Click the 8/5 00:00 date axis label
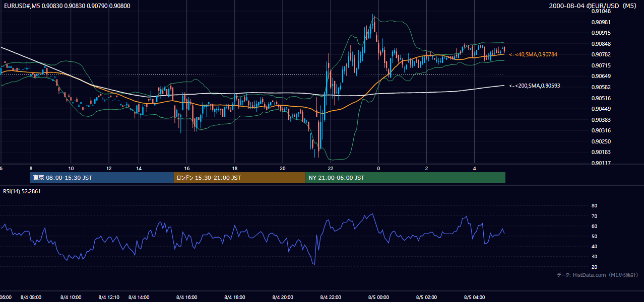Image resolution: width=644 pixels, height=302 pixels. coord(378,297)
